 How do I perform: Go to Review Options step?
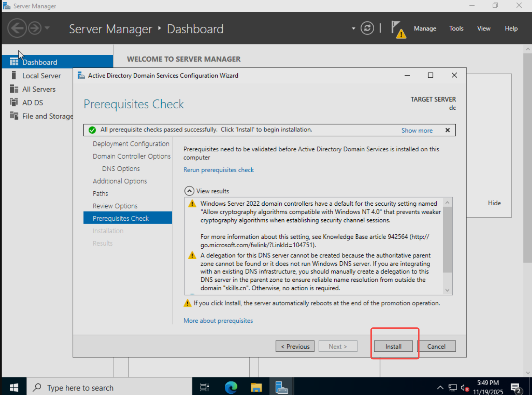(115, 206)
